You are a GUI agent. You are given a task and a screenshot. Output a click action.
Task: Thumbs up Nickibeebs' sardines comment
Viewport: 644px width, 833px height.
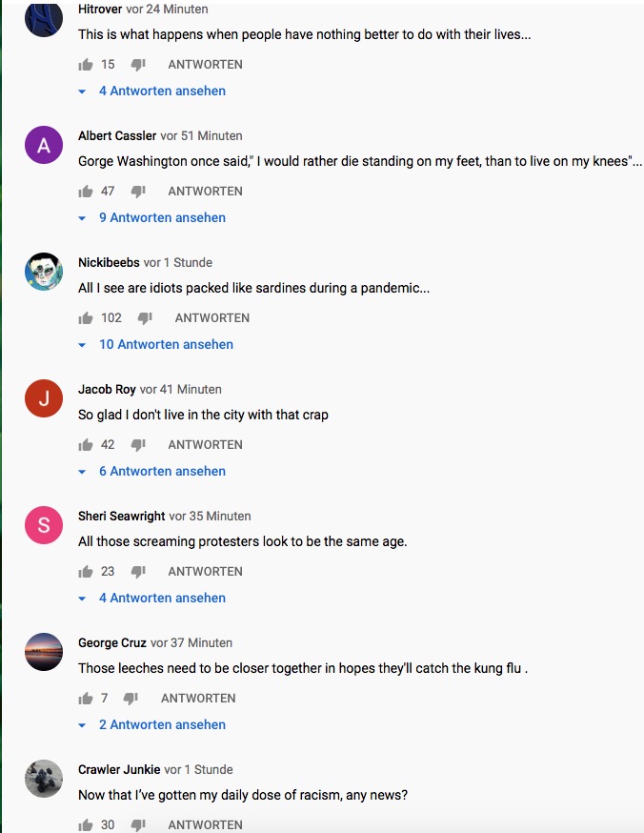[x=86, y=318]
